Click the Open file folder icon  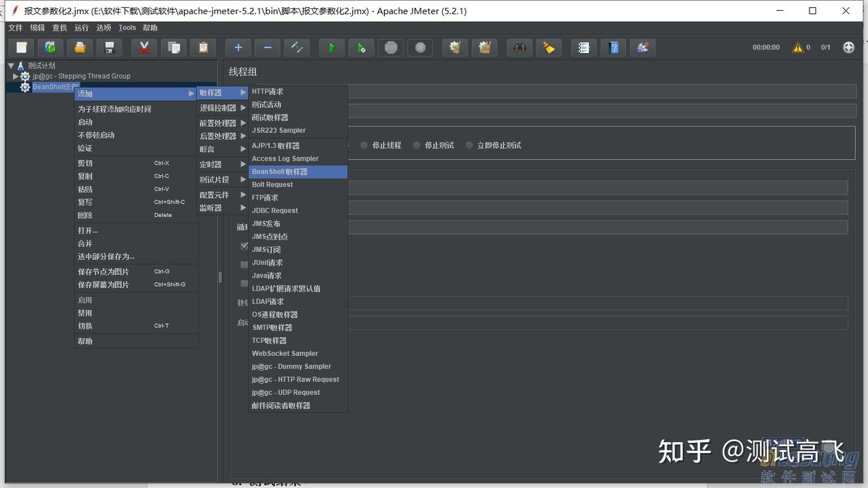coord(80,48)
